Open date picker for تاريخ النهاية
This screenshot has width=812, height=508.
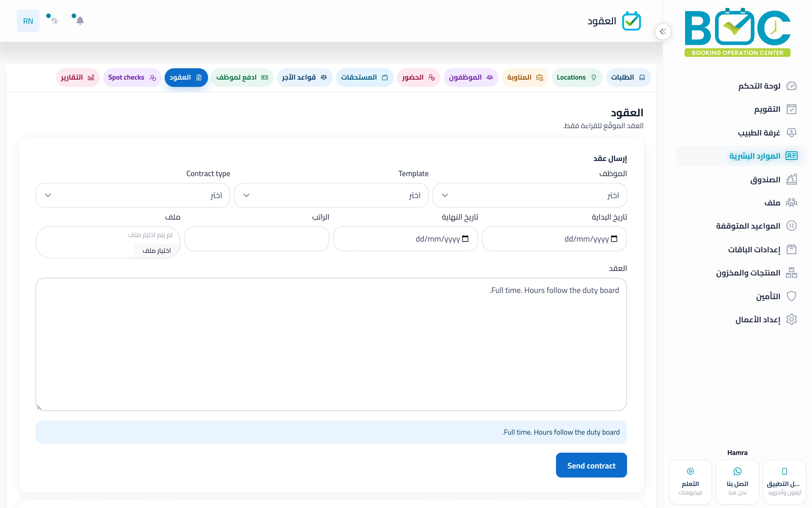click(465, 238)
